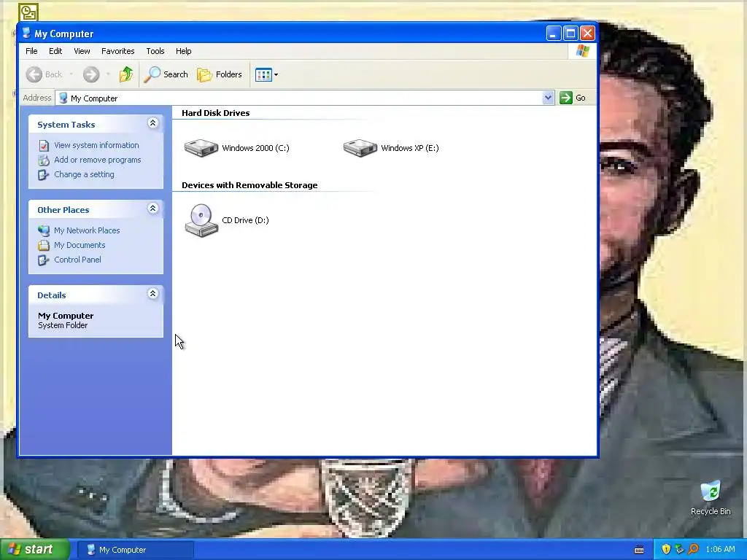Collapse the Details panel

[153, 294]
